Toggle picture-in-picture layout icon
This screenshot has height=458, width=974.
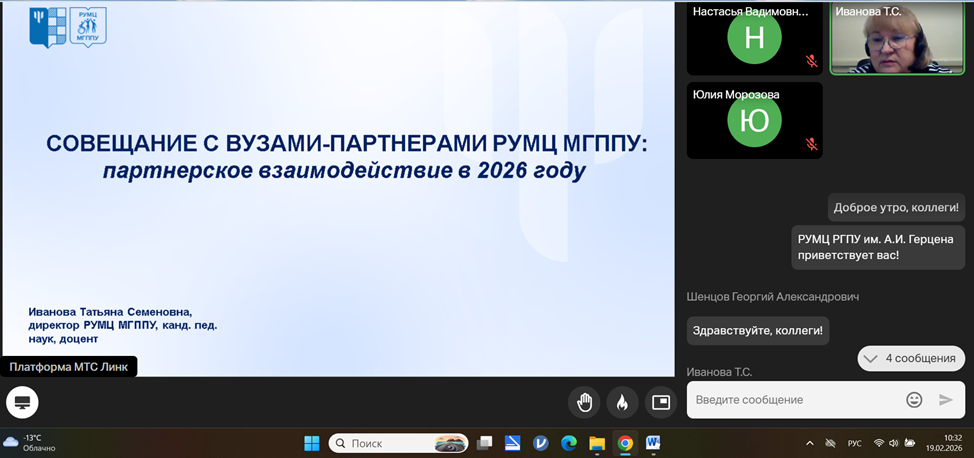660,402
